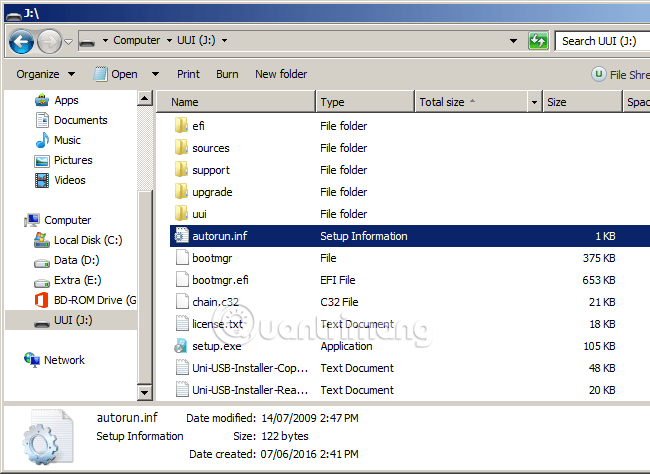This screenshot has height=474, width=650.
Task: Open Music library in sidebar
Action: tap(58, 140)
